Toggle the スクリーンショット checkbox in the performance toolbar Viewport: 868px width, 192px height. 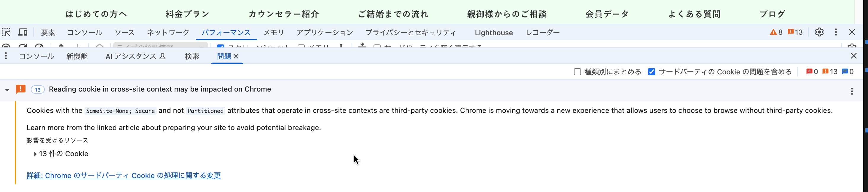pyautogui.click(x=221, y=46)
